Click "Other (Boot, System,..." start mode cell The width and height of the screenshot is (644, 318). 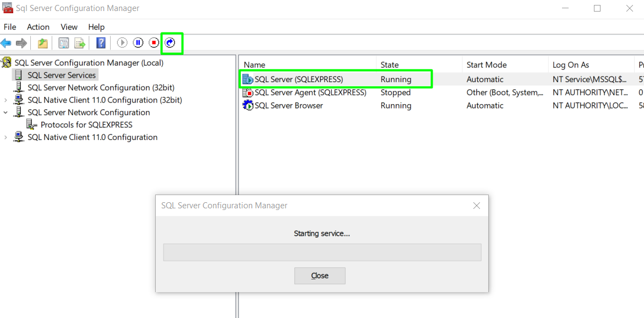point(505,93)
